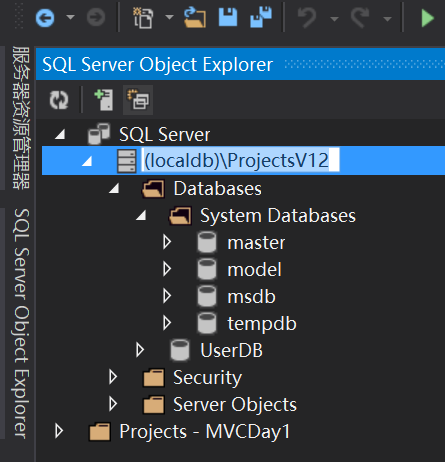The height and width of the screenshot is (462, 445).
Task: Collapse the (localdb)\ProjectsV12 node
Action: click(x=87, y=162)
